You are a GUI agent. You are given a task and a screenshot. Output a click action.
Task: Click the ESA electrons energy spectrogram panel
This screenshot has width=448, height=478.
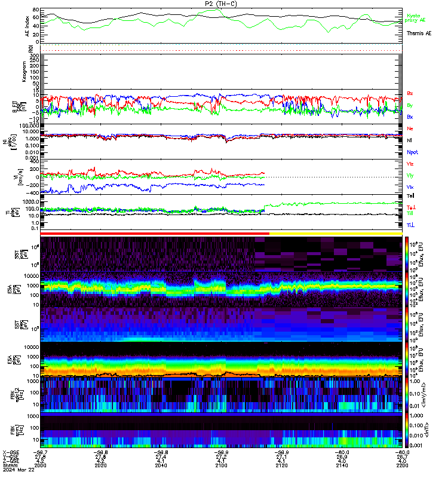pos(221,360)
